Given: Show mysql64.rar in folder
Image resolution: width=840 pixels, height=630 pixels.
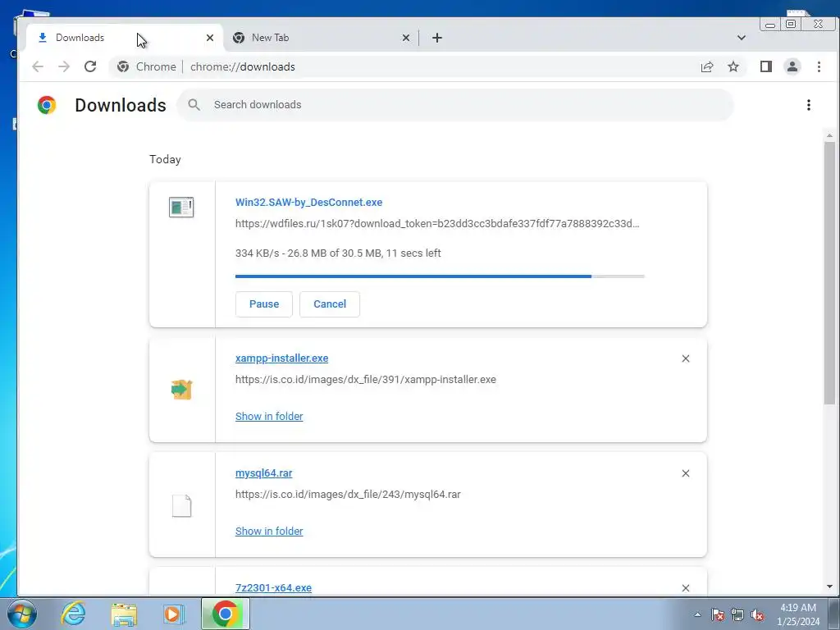Looking at the screenshot, I should (x=269, y=531).
